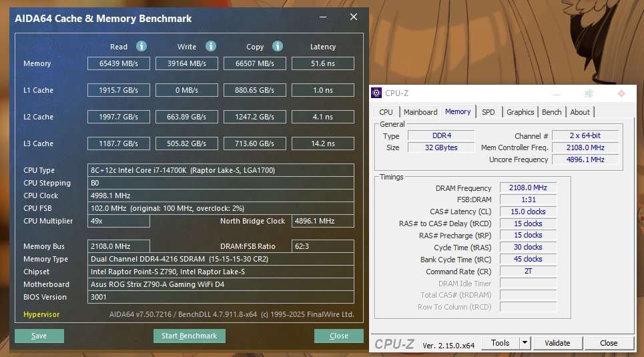Image resolution: width=644 pixels, height=357 pixels.
Task: Click the Memory Bus 2108.0 MHz field
Action: (x=119, y=246)
